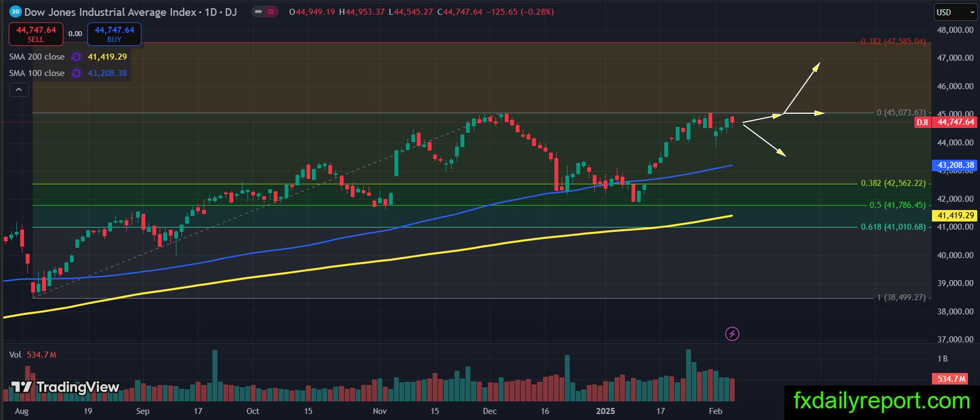Click the Nov label on the time axis
Image resolution: width=980 pixels, height=420 pixels.
click(x=380, y=411)
